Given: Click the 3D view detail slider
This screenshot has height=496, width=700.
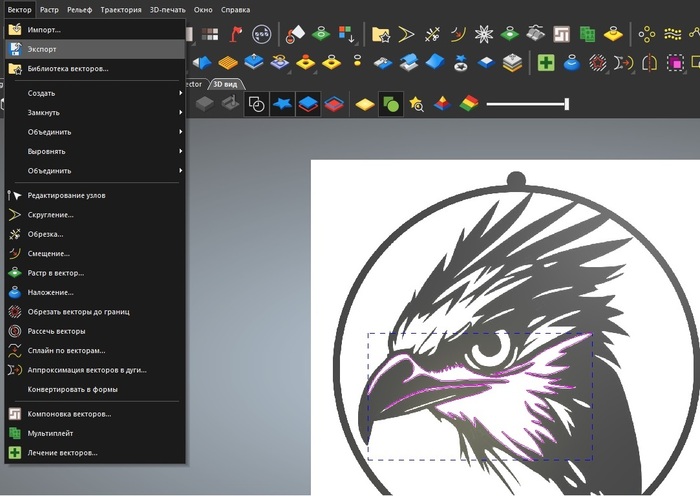Looking at the screenshot, I should [527, 104].
